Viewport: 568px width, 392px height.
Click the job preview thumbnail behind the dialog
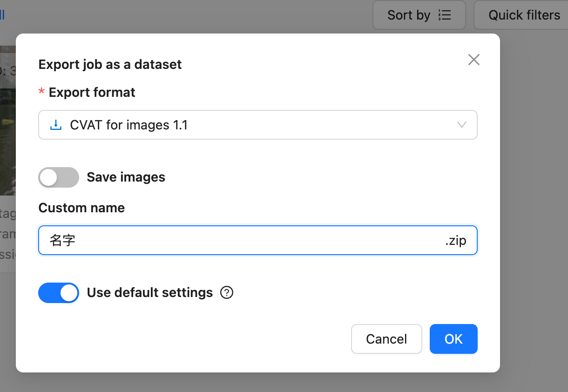(x=8, y=120)
